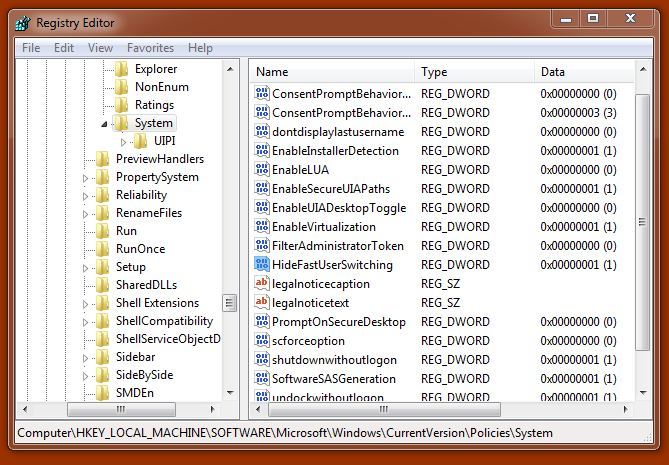Click the tree pane vertical scrollbar thumb
Viewport: 669px width, 465px height.
coord(230,303)
